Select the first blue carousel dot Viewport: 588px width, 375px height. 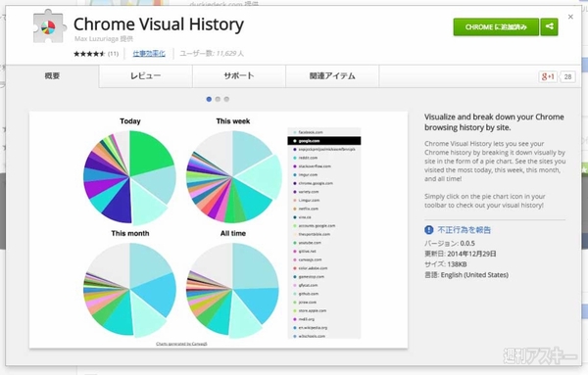[209, 99]
